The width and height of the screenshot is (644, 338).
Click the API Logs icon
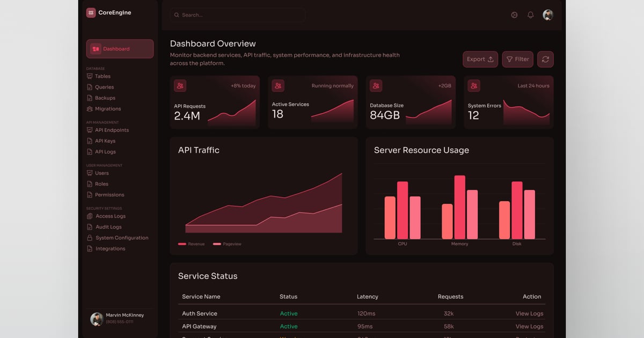(x=90, y=152)
